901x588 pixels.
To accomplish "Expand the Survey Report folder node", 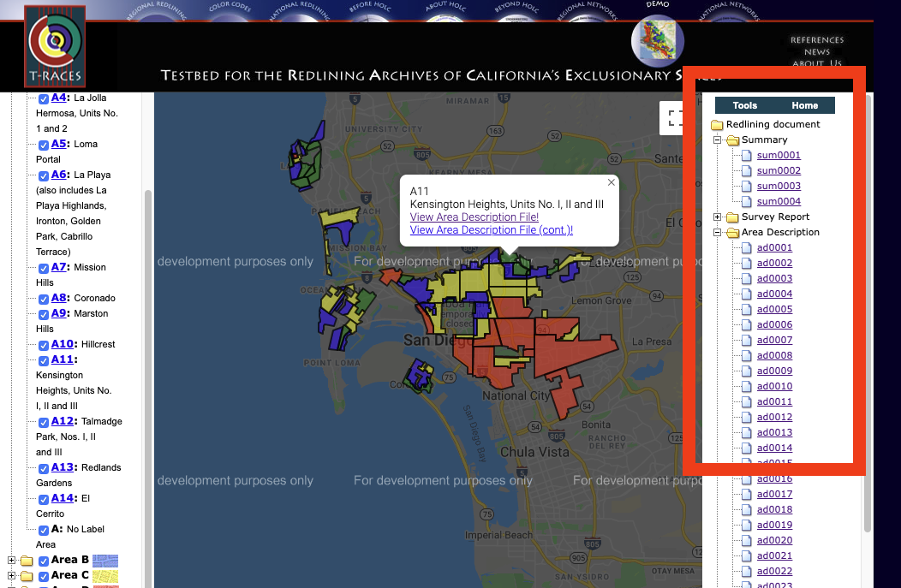I will point(717,217).
